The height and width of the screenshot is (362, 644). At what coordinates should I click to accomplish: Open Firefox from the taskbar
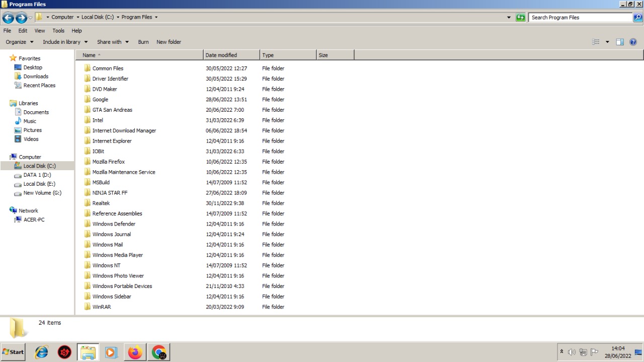(x=135, y=352)
